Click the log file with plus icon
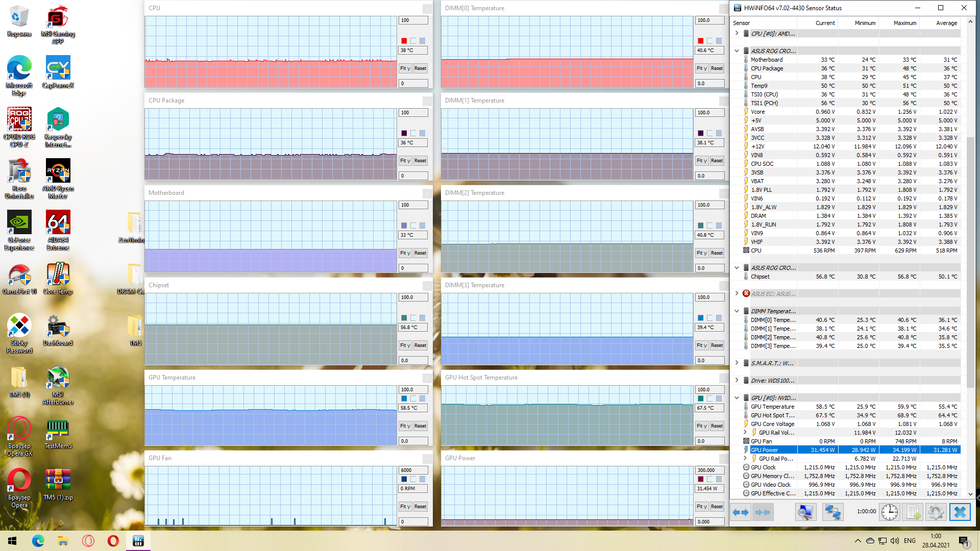980x551 pixels. point(913,512)
